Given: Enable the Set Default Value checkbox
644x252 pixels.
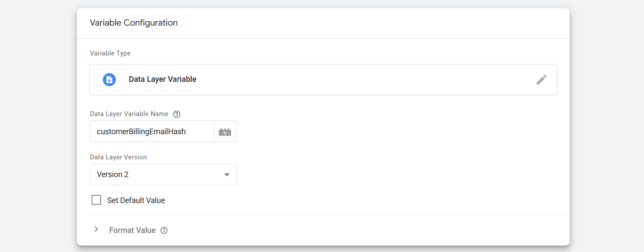Looking at the screenshot, I should coord(96,200).
